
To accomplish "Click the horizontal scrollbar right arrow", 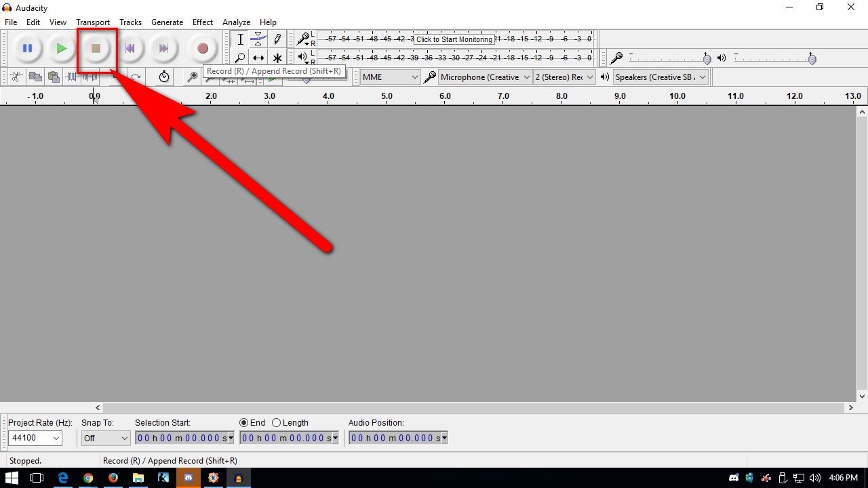I will (851, 407).
